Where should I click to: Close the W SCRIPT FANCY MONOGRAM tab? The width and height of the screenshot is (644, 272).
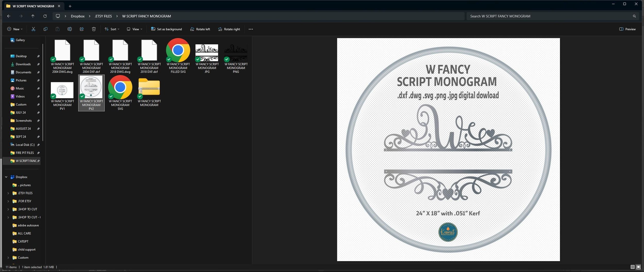tap(59, 6)
